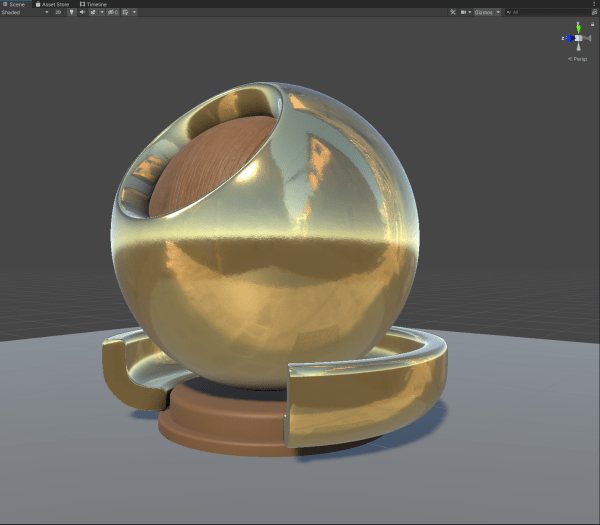The height and width of the screenshot is (525, 600).
Task: Toggle scene audio speaker icon
Action: tap(82, 12)
